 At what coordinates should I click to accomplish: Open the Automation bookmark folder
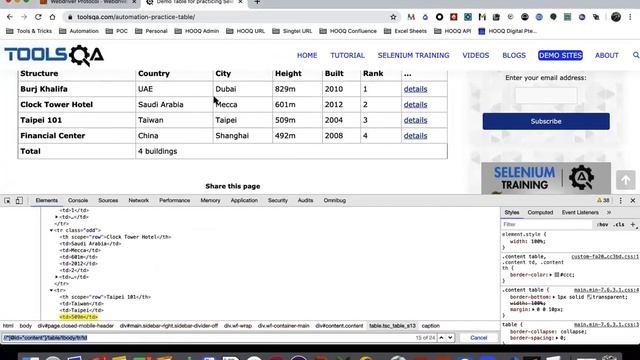tap(79, 31)
